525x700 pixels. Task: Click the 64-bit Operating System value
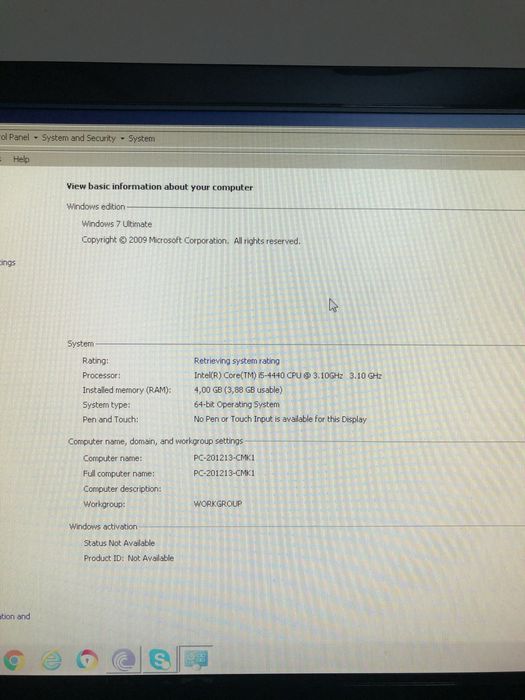click(x=237, y=404)
